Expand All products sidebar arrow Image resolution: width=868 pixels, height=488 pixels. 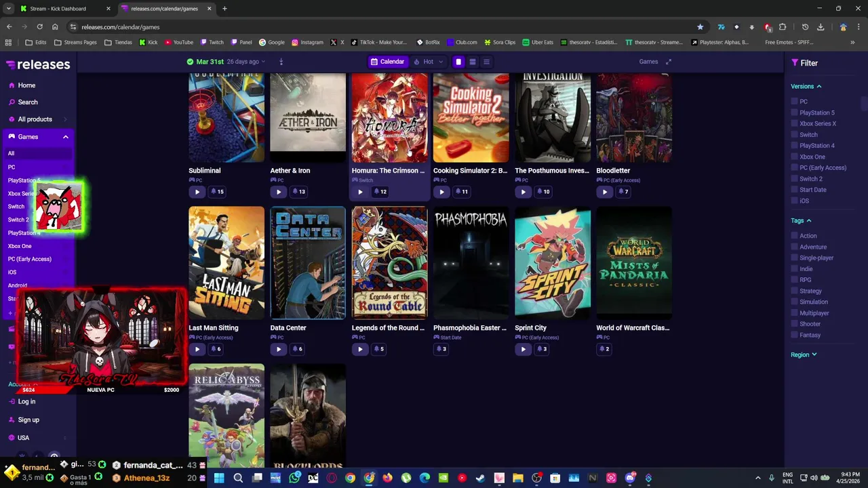pyautogui.click(x=65, y=119)
